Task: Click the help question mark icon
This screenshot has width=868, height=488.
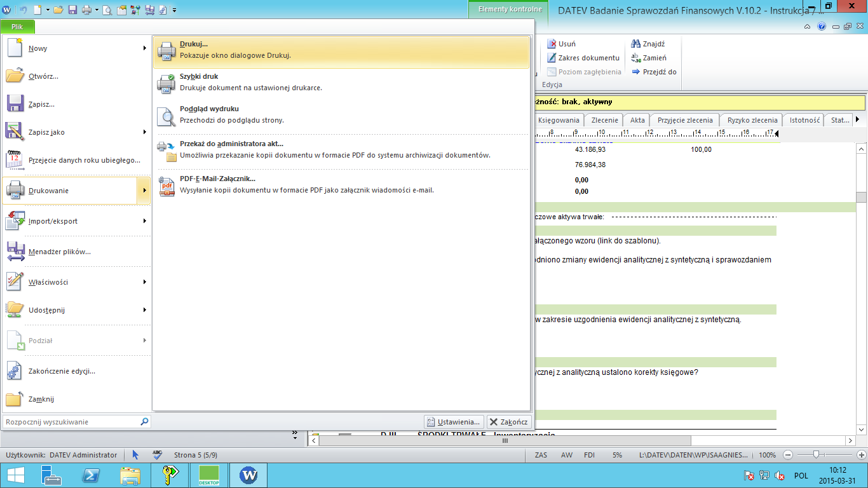Action: [822, 27]
